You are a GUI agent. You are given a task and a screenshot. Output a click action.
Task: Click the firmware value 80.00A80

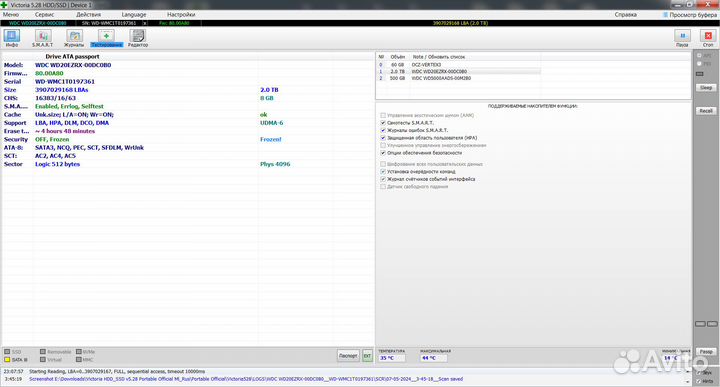click(49, 73)
